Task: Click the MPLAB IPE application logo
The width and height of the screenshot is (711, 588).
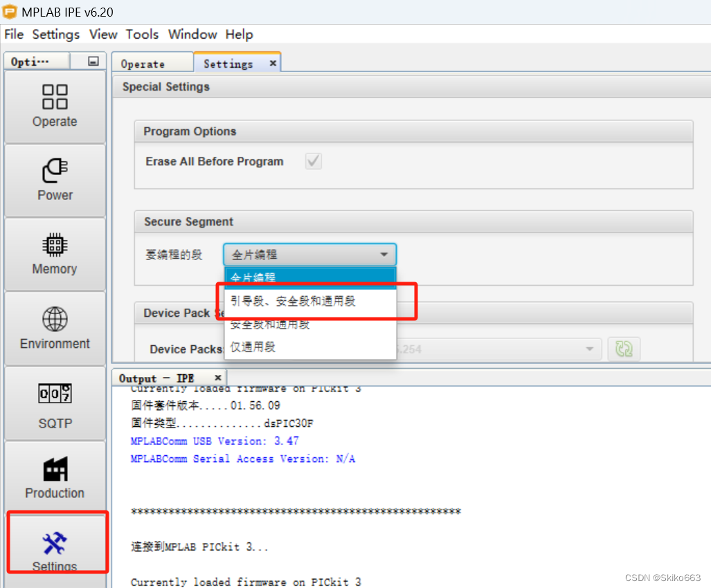Action: pos(10,12)
